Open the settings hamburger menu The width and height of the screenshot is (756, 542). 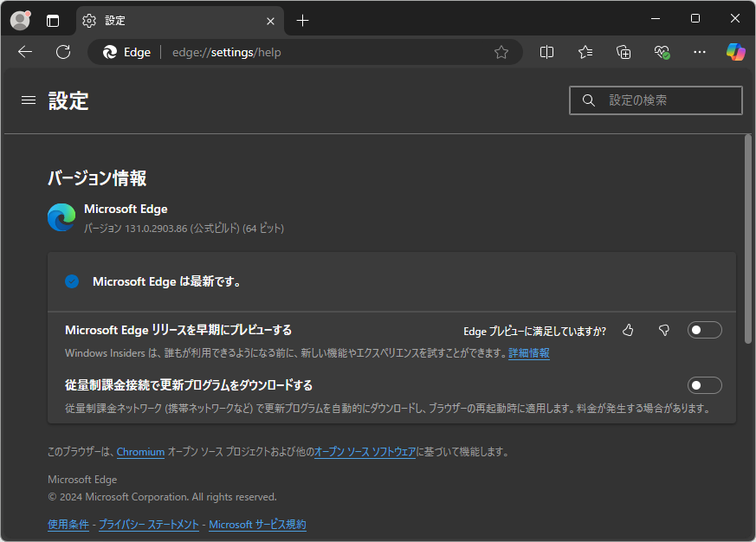28,100
